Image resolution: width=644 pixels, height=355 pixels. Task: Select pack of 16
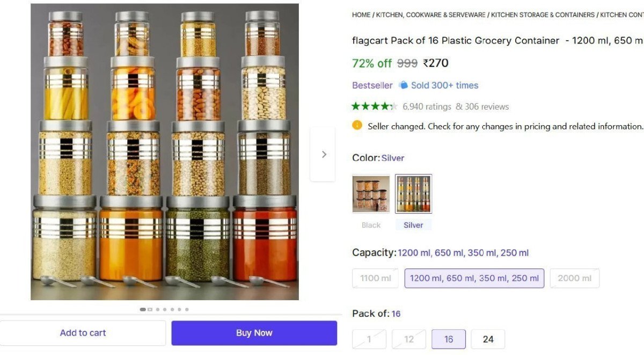pyautogui.click(x=449, y=339)
